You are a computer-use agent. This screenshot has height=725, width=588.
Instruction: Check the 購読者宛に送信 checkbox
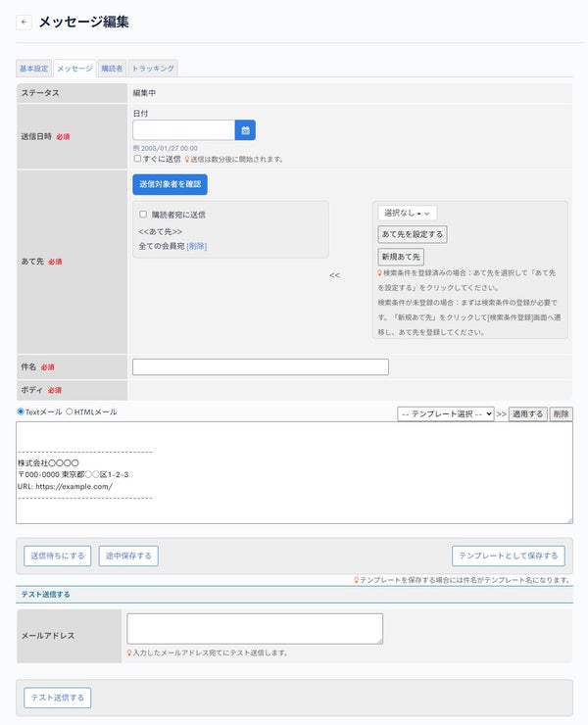click(x=143, y=215)
